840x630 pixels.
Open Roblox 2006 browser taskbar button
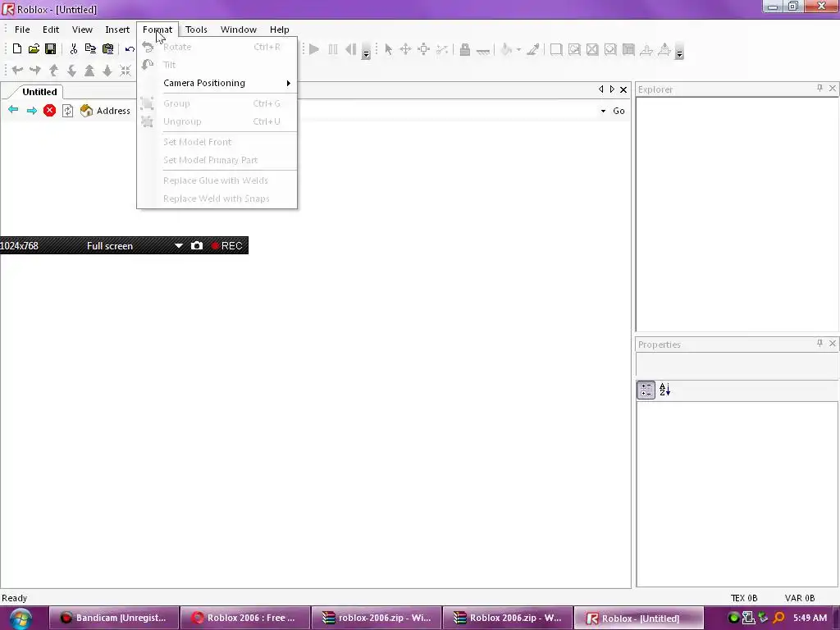click(245, 618)
